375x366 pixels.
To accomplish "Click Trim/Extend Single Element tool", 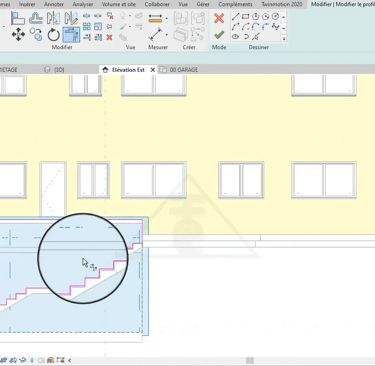I will [x=87, y=37].
